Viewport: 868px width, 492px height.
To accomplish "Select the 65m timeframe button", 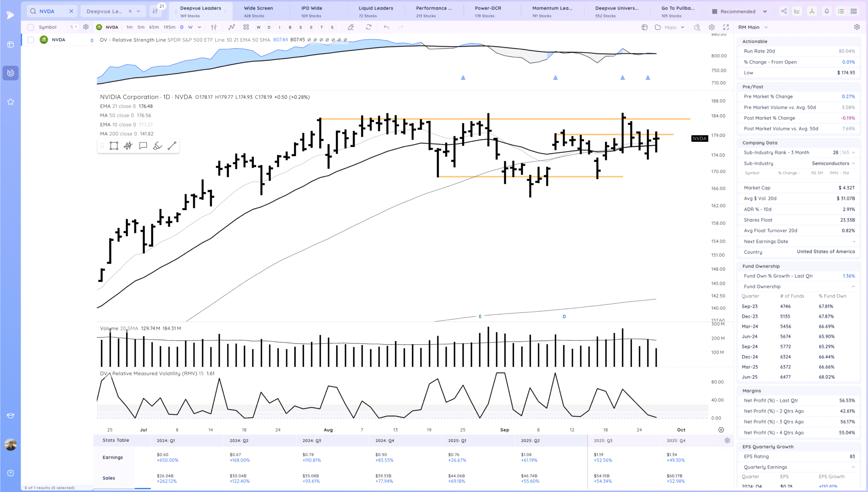I will [154, 27].
